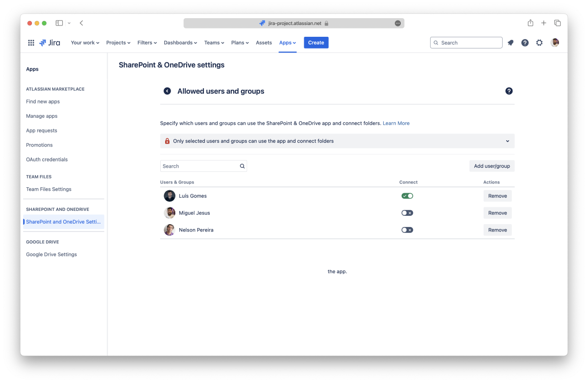The image size is (588, 383).
Task: Click the back arrow beside Allowed users and groups
Action: click(x=167, y=91)
